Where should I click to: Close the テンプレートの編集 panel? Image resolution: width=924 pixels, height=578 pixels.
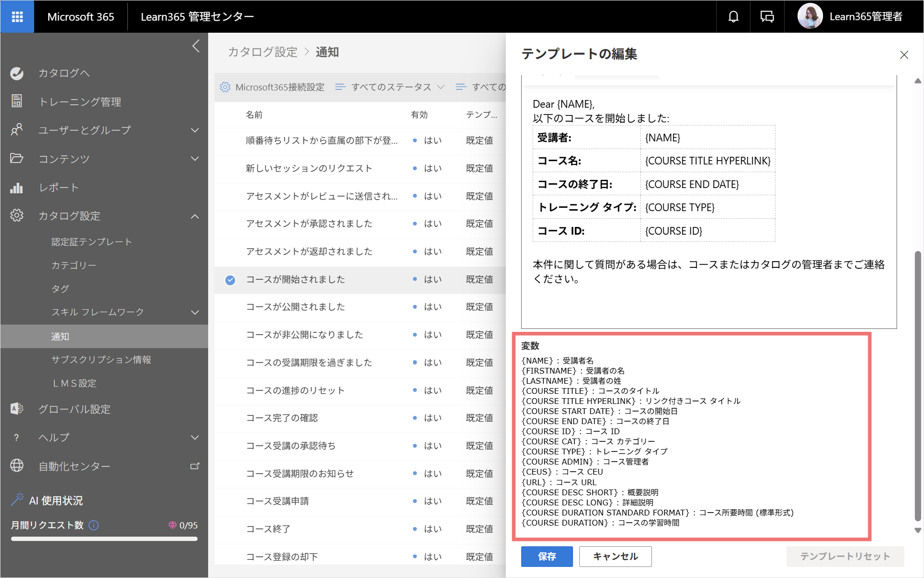point(904,55)
